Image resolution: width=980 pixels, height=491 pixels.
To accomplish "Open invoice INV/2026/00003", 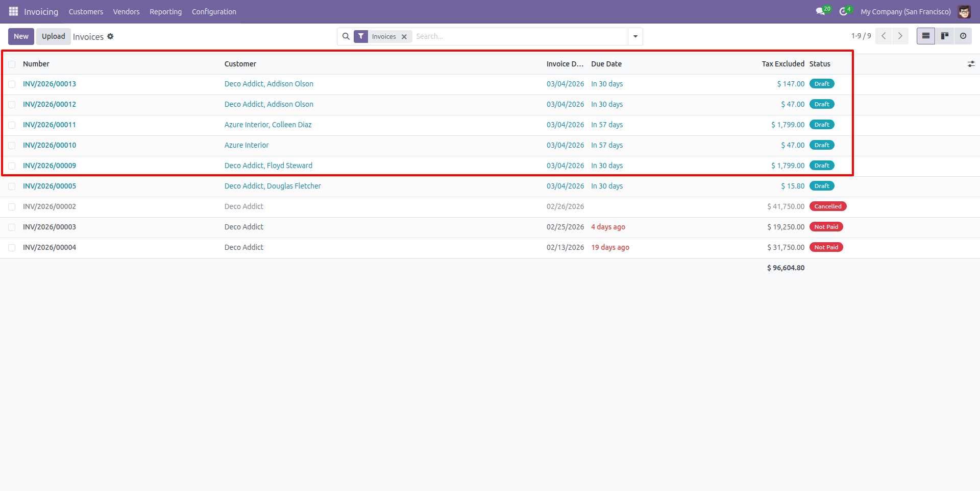I will point(50,227).
